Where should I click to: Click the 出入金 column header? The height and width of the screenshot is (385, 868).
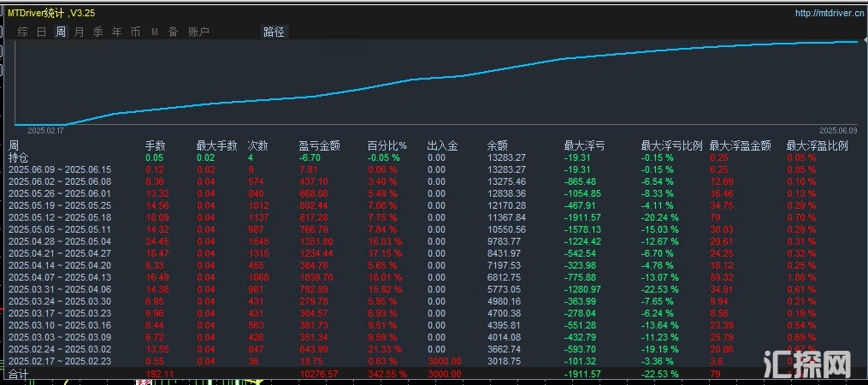click(442, 145)
